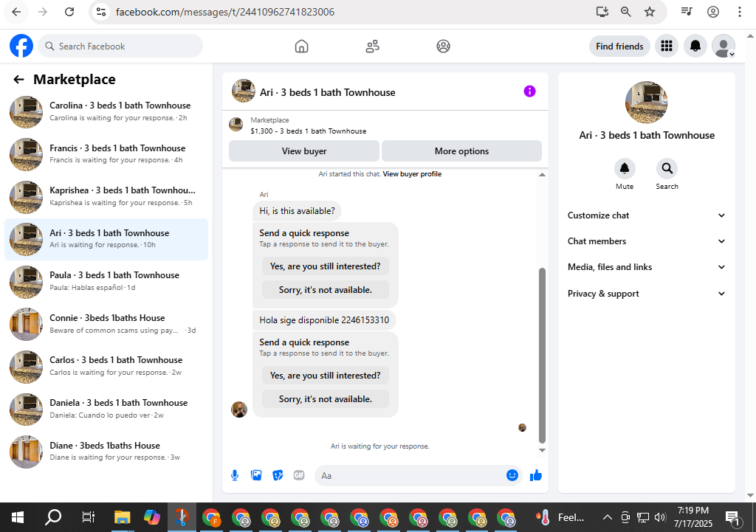Open the emoji picker in message box

(512, 476)
